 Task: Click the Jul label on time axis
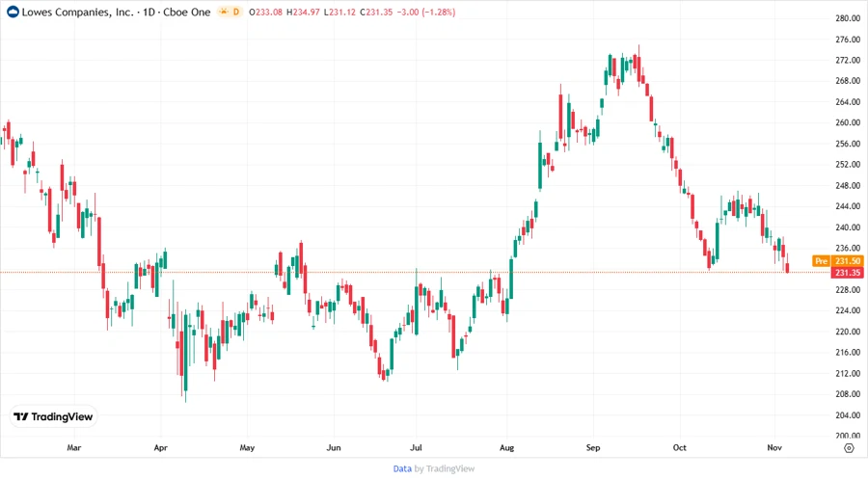tap(416, 447)
